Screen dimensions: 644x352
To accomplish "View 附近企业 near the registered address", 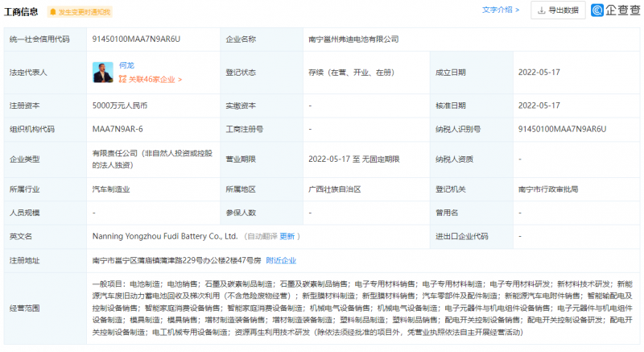I will point(281,261).
